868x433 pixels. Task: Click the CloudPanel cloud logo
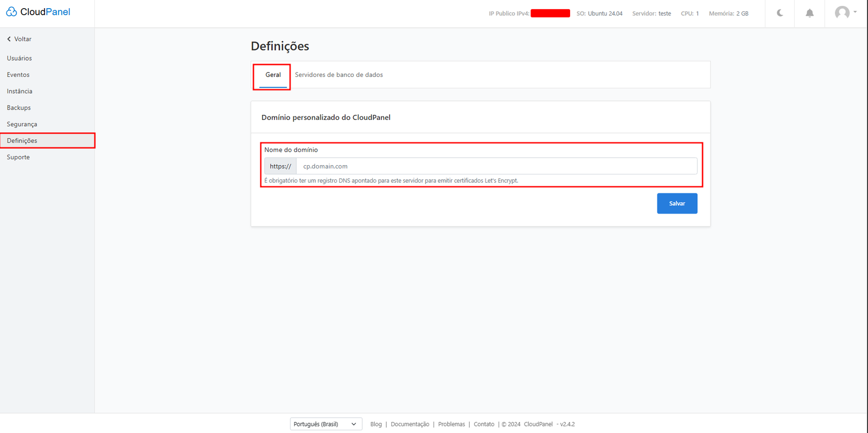pyautogui.click(x=11, y=12)
